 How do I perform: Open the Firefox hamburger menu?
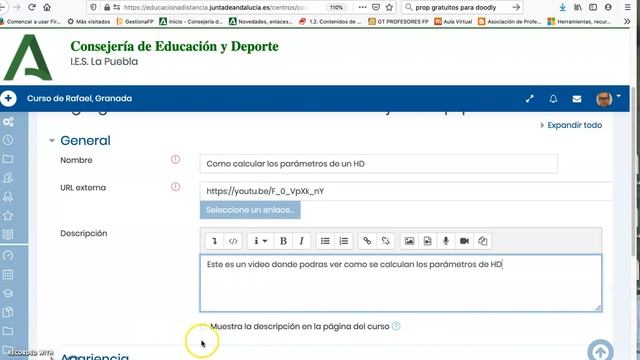[x=628, y=7]
